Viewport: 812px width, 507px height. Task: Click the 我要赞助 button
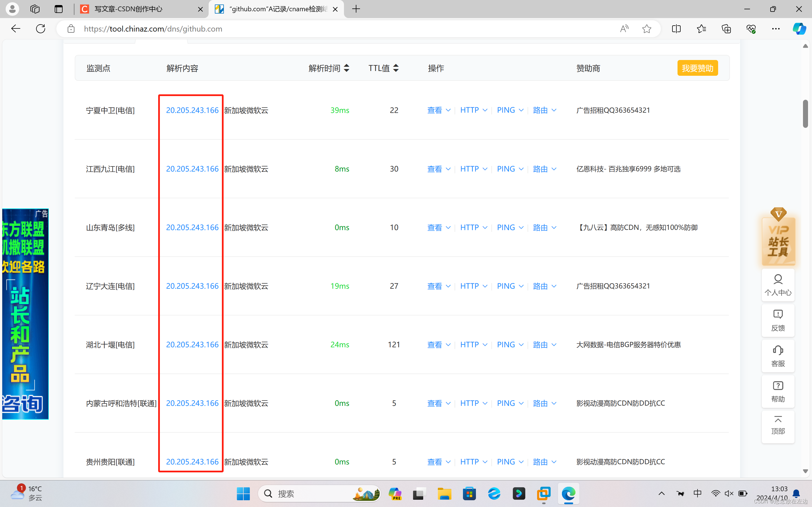(697, 68)
